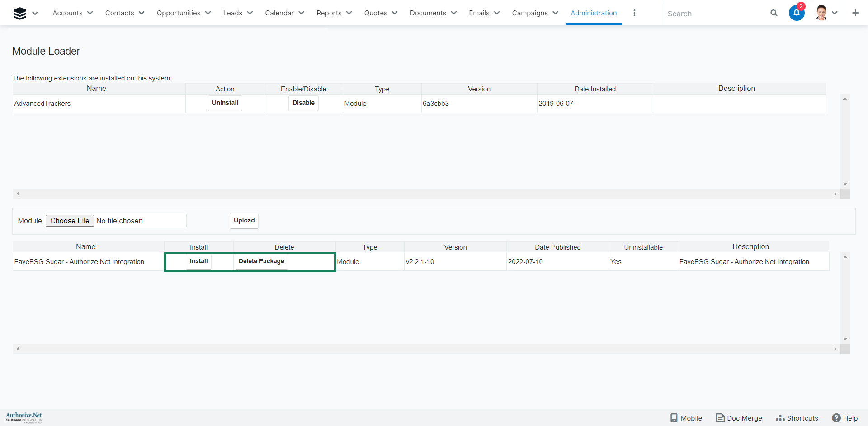Click the Help footer button

point(844,418)
